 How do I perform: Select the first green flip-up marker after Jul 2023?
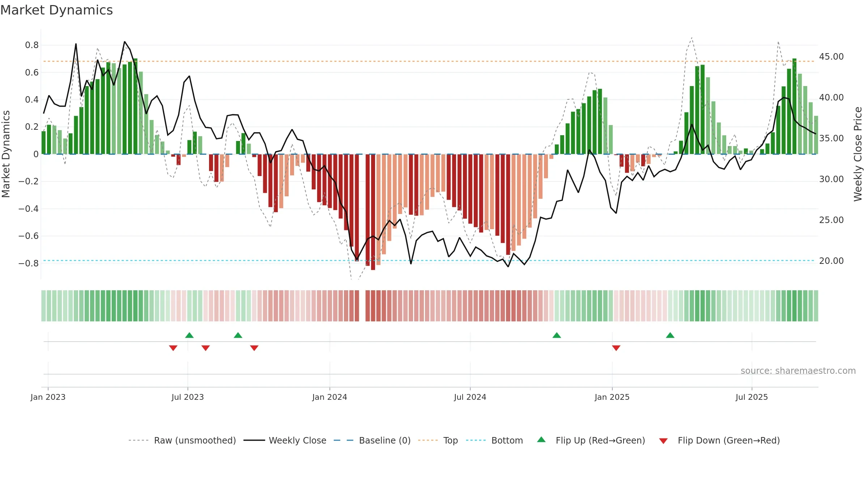pyautogui.click(x=190, y=335)
